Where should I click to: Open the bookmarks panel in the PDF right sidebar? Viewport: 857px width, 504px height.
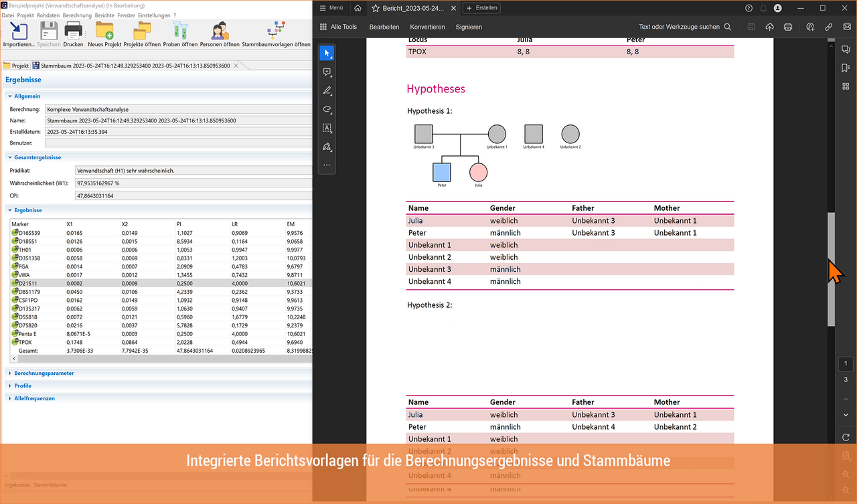[846, 68]
